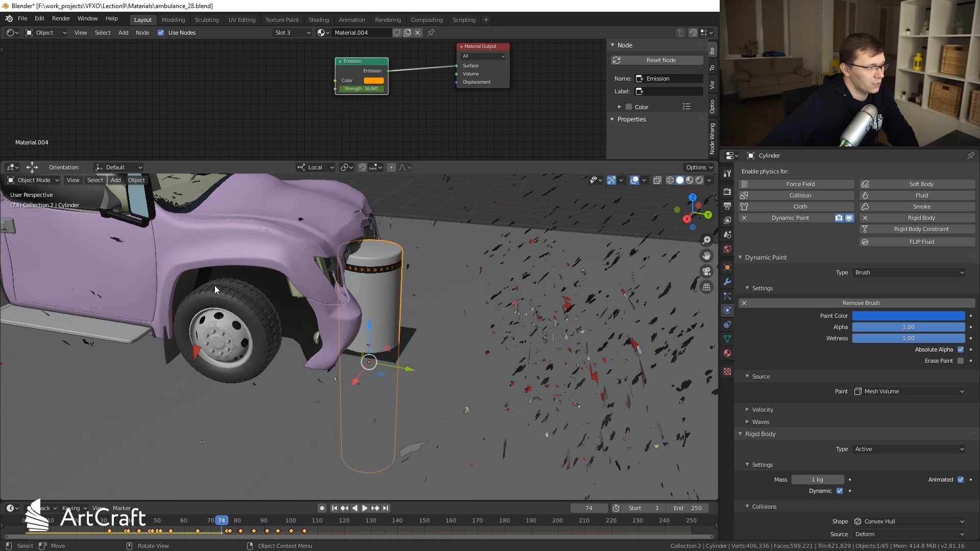Open the collision Shape Convex Hull dropdown
Screen dimensions: 980x551
909,521
